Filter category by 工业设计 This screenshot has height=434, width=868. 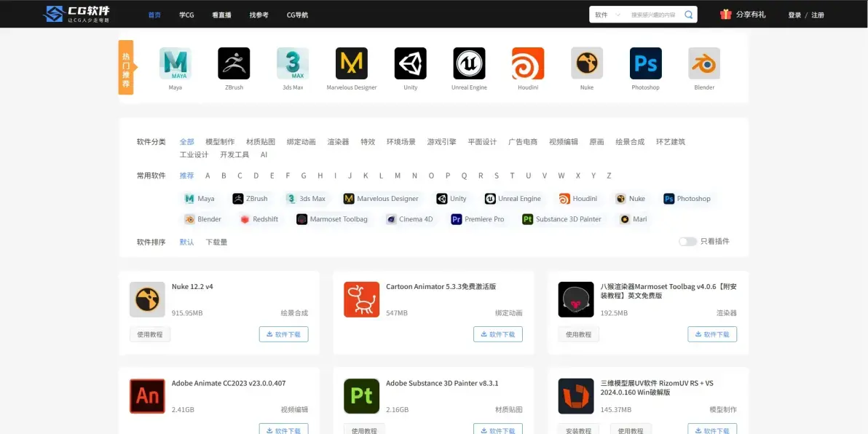click(194, 155)
